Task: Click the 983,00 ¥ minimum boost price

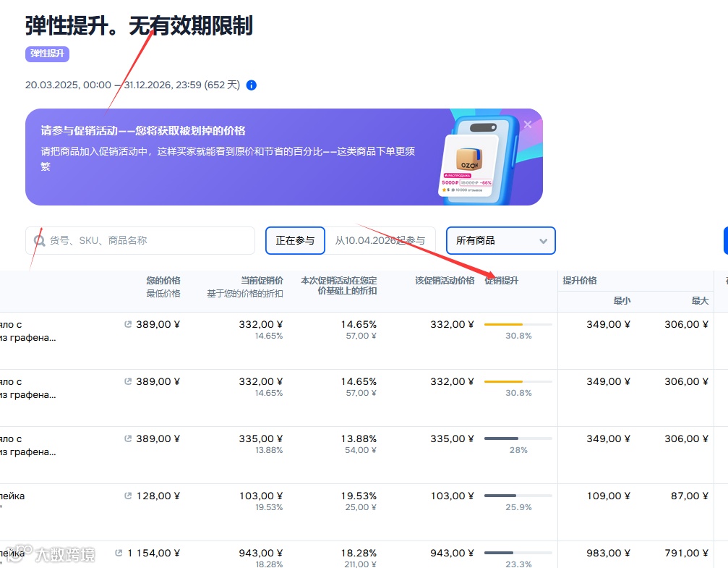Action: coord(608,553)
